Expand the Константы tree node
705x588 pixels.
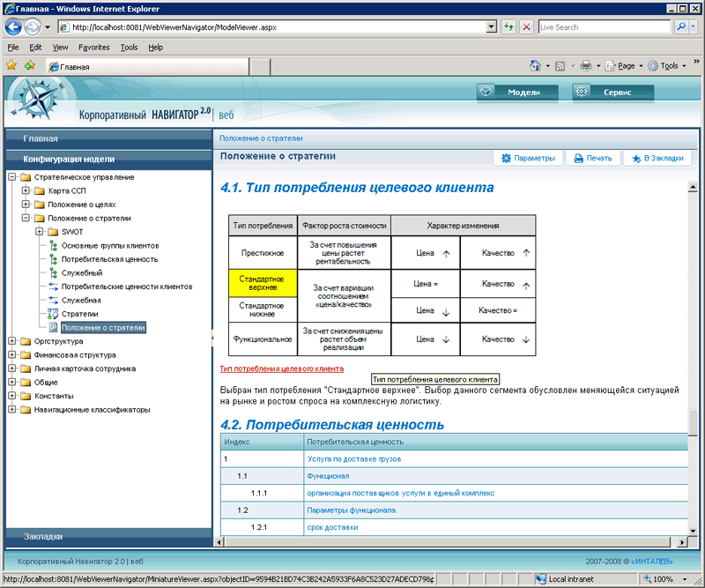(12, 396)
